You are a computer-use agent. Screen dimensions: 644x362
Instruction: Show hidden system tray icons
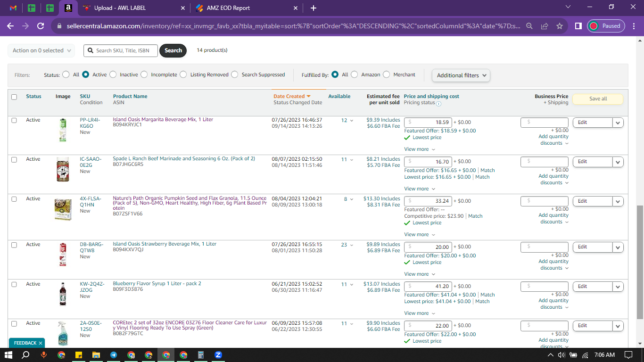coord(550,355)
